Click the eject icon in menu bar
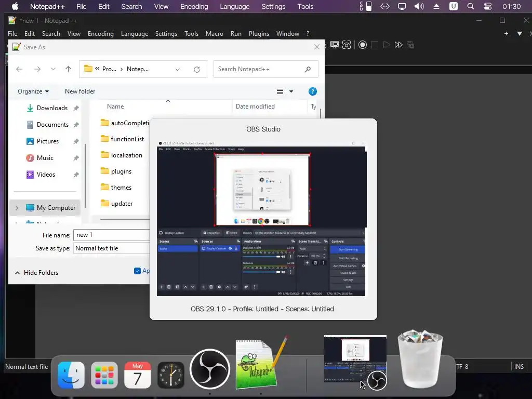The width and height of the screenshot is (532, 399). pos(436,6)
